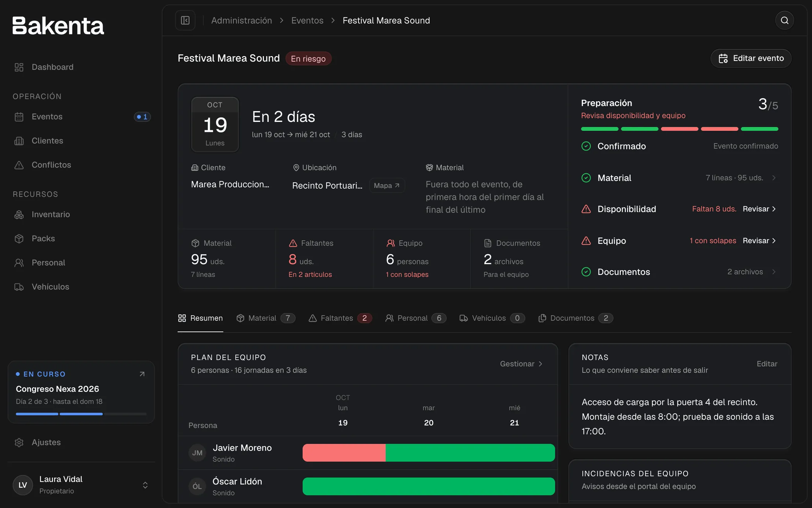The height and width of the screenshot is (508, 812).
Task: Click the Disponibilidad warning icon in Preparación
Action: coord(586,209)
